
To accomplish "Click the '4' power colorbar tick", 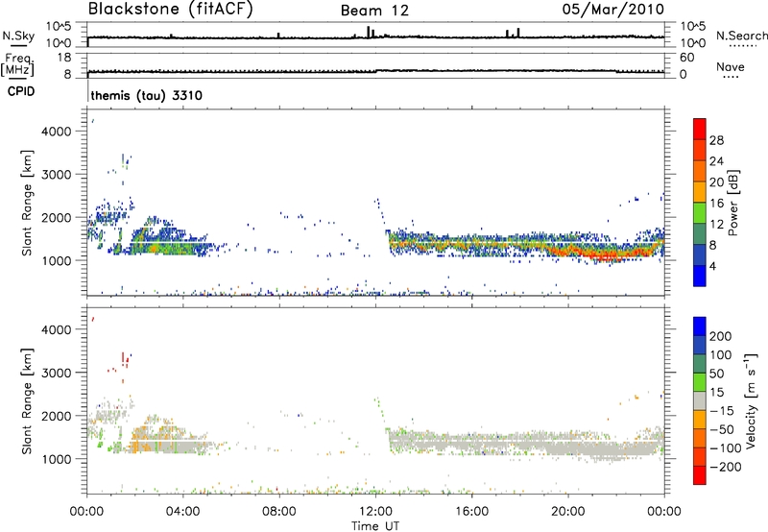I will (712, 266).
